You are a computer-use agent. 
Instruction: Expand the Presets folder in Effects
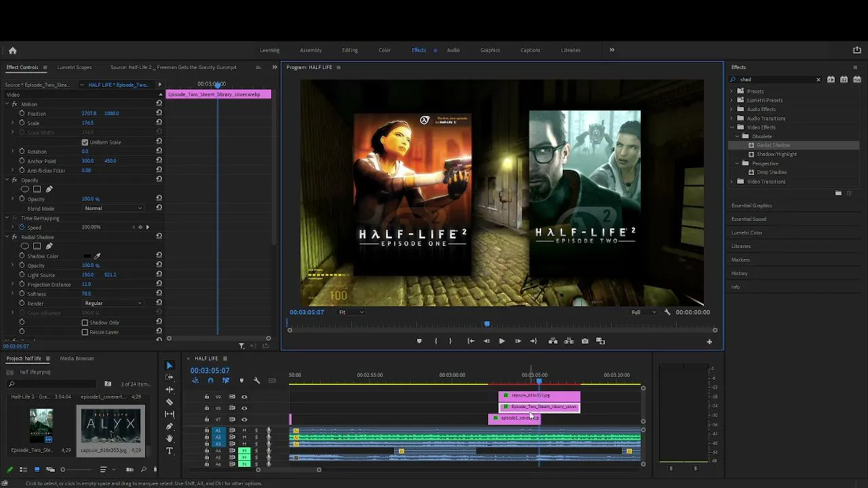tap(732, 91)
